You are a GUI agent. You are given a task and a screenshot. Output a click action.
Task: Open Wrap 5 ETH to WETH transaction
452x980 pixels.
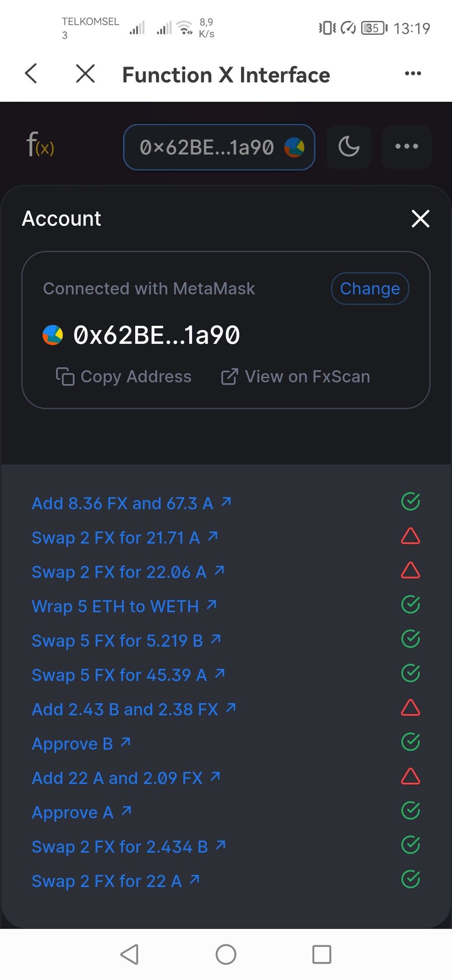[x=124, y=606]
